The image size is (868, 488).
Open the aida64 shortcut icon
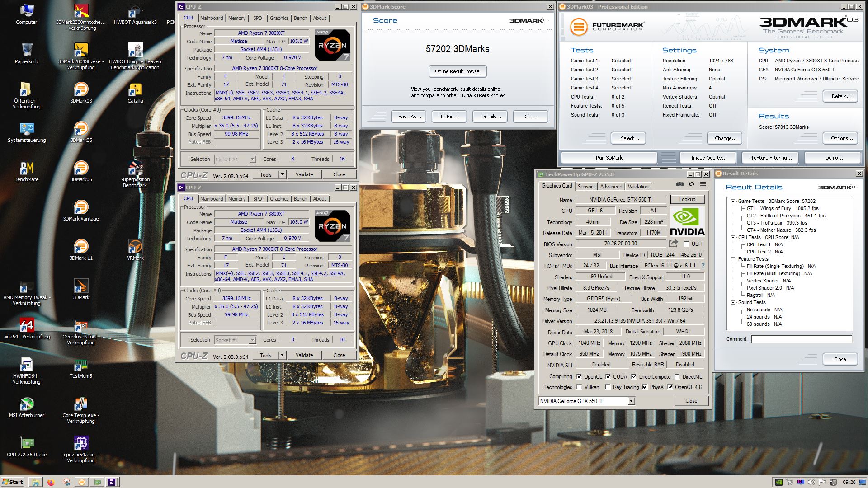coord(27,328)
